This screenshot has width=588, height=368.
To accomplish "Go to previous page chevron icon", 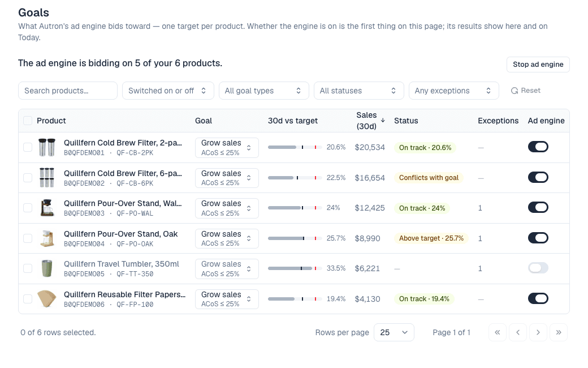I will [x=518, y=332].
